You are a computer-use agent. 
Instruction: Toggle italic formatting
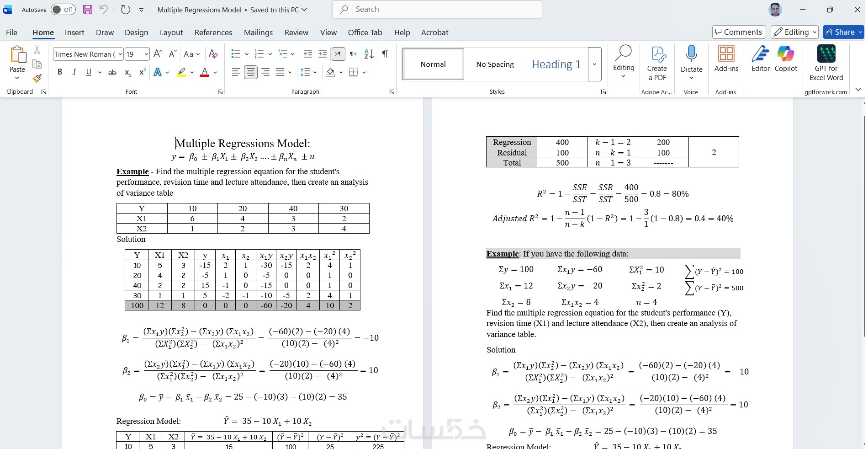[74, 72]
